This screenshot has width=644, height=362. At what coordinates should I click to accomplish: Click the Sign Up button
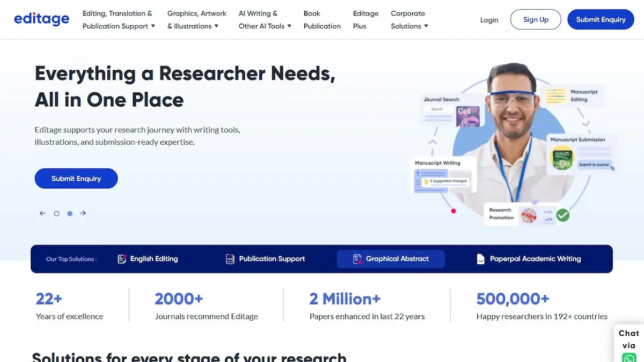[x=536, y=19]
